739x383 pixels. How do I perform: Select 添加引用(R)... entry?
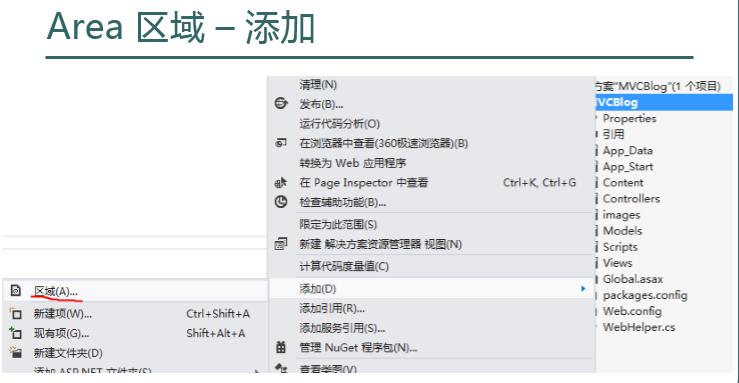click(332, 309)
